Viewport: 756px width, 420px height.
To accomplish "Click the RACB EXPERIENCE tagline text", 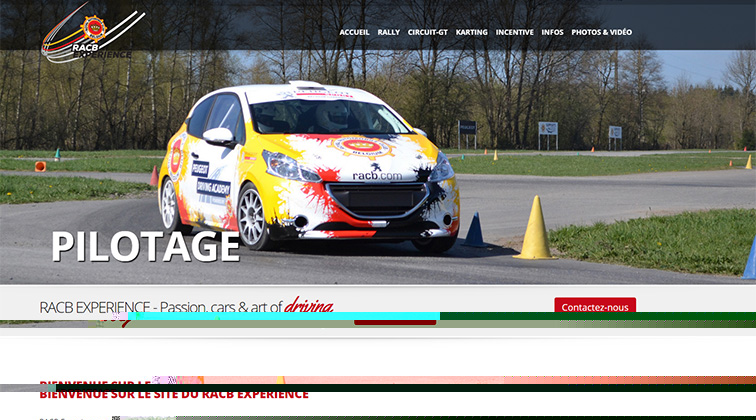I will click(186, 306).
